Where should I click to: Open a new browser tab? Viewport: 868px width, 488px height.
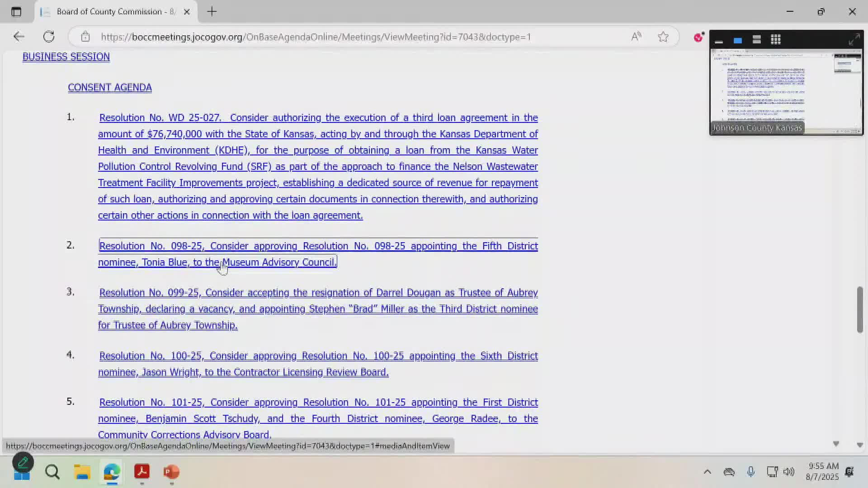tap(212, 12)
